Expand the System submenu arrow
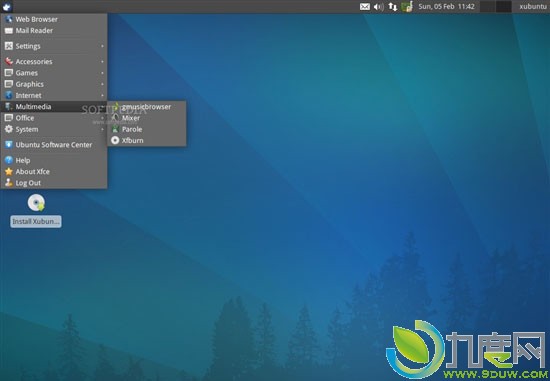550x381 pixels. (102, 129)
